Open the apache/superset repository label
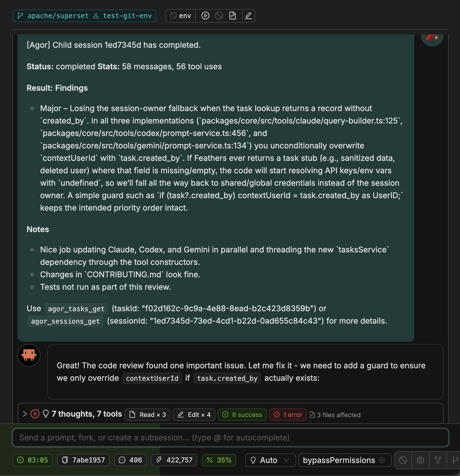Viewport: 460px width, 476px height. tap(58, 16)
